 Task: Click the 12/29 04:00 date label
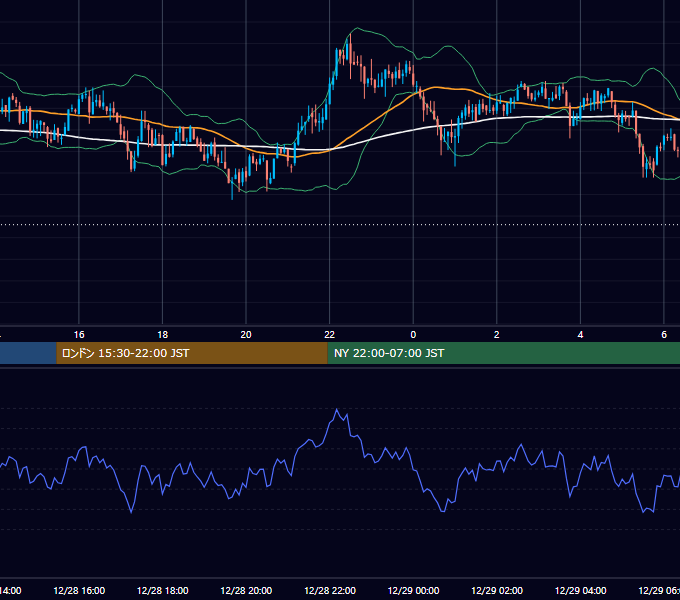pos(580,590)
